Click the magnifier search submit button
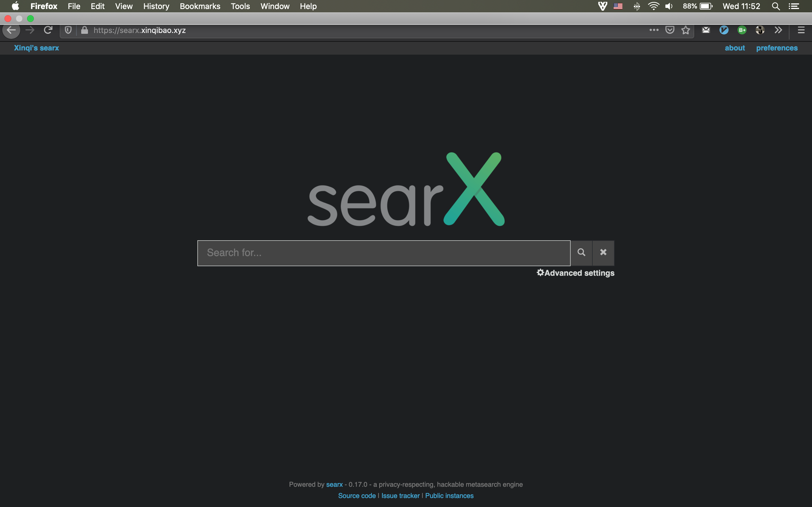The width and height of the screenshot is (812, 507). pyautogui.click(x=581, y=252)
